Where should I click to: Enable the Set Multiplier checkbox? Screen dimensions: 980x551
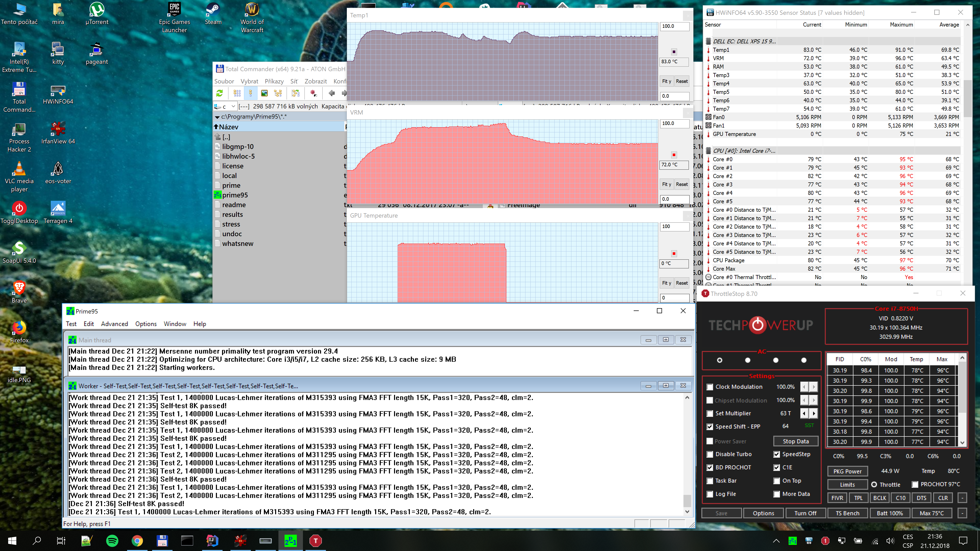pos(709,414)
